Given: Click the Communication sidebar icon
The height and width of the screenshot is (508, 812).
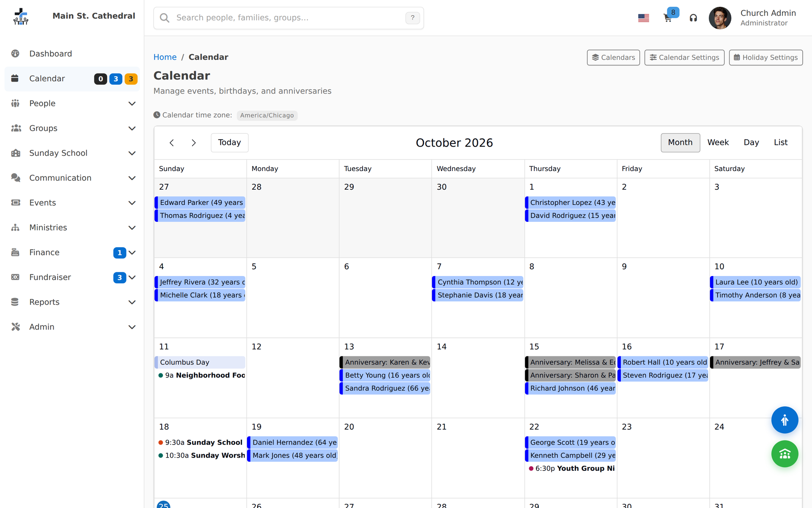Looking at the screenshot, I should tap(16, 178).
